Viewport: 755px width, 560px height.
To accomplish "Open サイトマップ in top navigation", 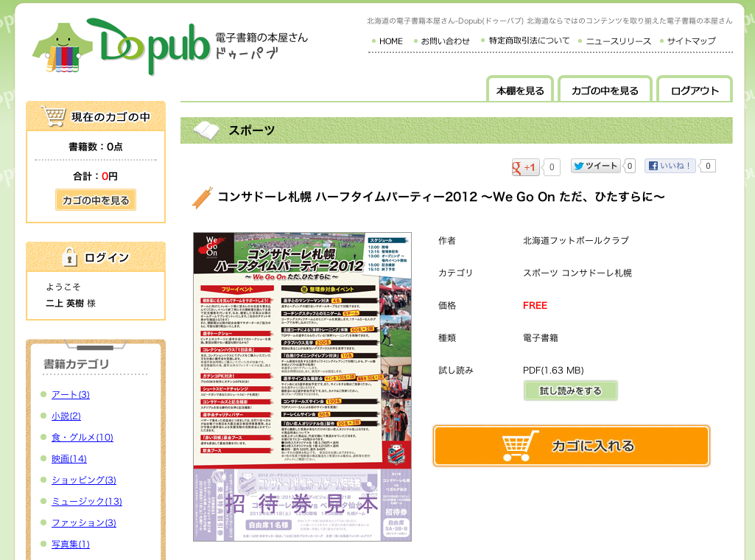I will [x=691, y=41].
